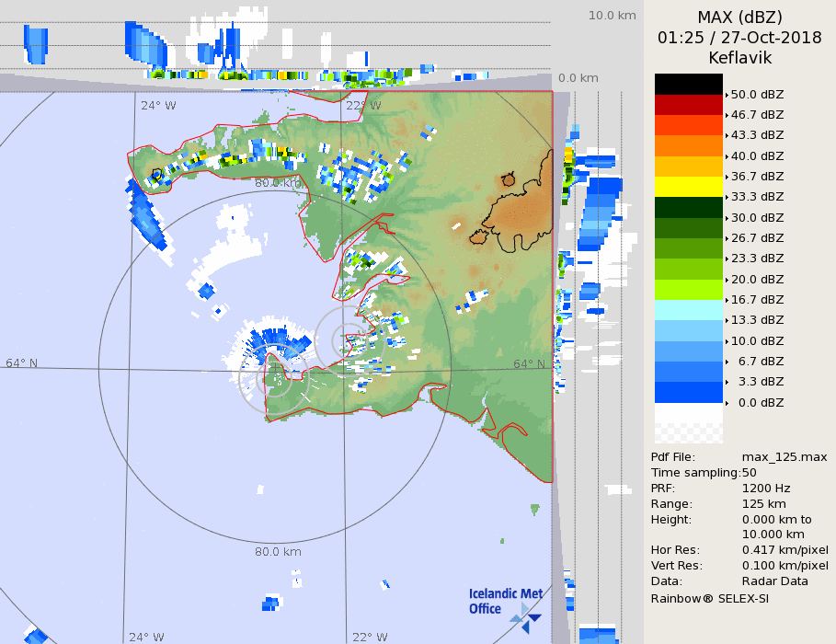The width and height of the screenshot is (836, 644).
Task: Click the 01:25 / 27-Oct-2018 timestamp
Action: [739, 38]
